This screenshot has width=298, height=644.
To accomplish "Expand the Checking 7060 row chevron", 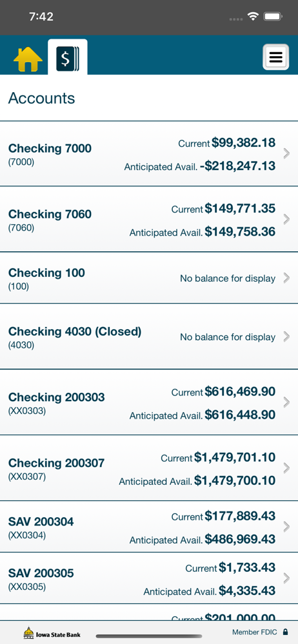I will point(287,220).
